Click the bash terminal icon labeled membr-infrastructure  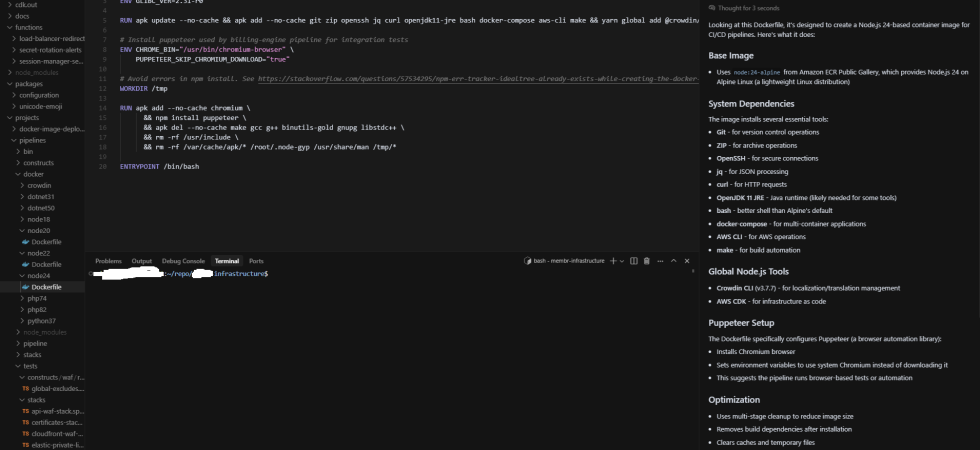click(x=528, y=261)
